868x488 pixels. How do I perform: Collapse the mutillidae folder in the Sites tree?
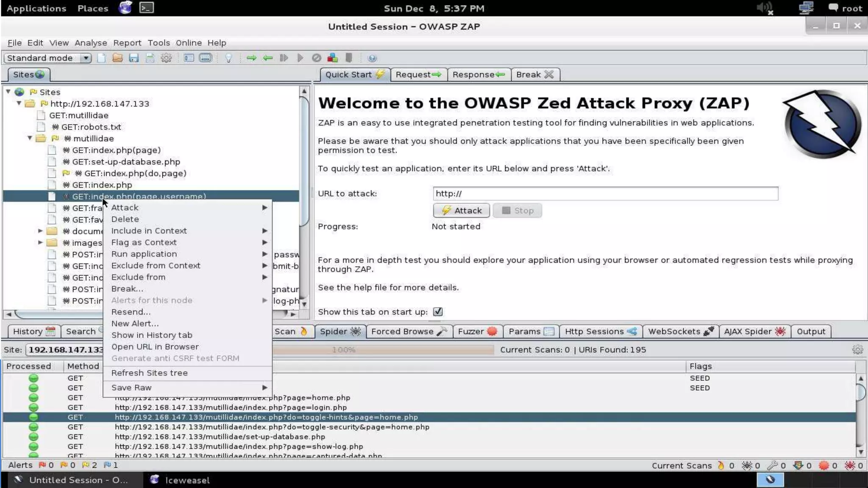coord(30,138)
